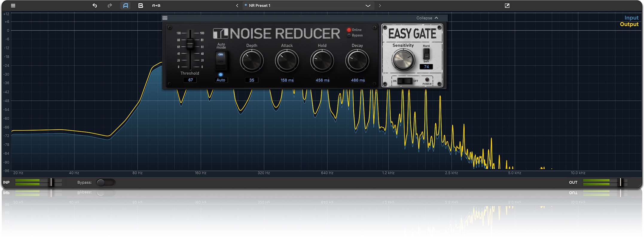Toggle the bottom Bypass switch
The image size is (644, 238).
coord(106,182)
